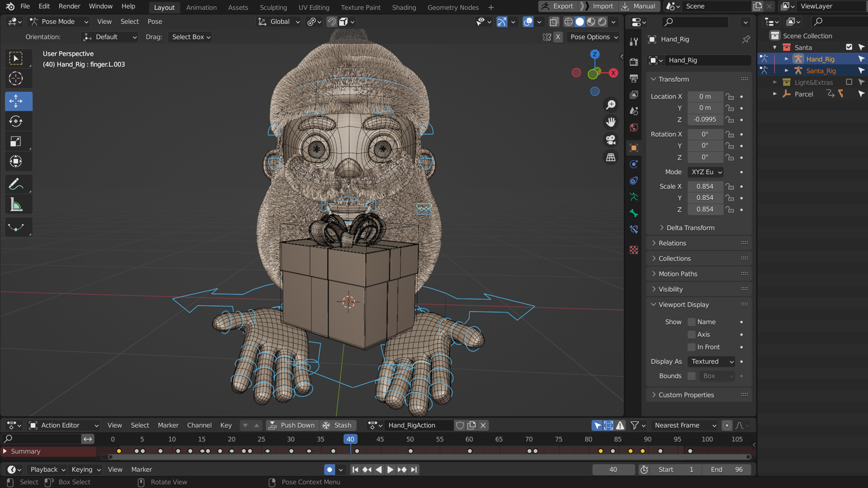
Task: Click the Import button
Action: 598,6
